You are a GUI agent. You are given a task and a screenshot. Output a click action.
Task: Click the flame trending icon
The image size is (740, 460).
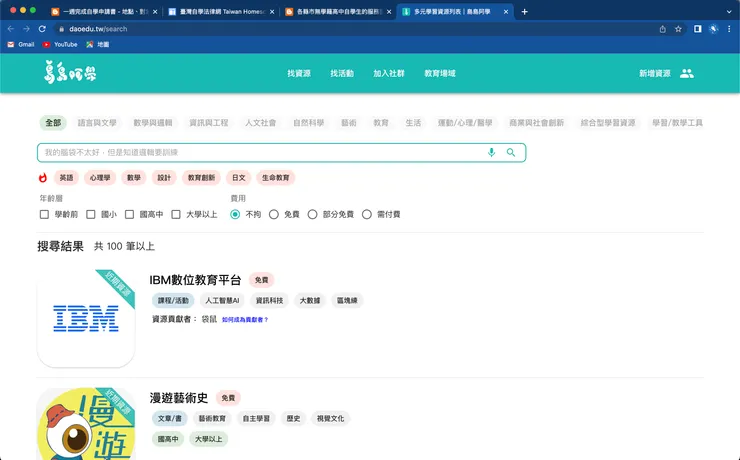43,178
